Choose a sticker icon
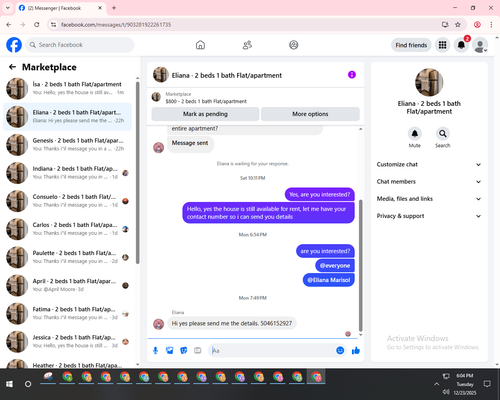 click(184, 350)
